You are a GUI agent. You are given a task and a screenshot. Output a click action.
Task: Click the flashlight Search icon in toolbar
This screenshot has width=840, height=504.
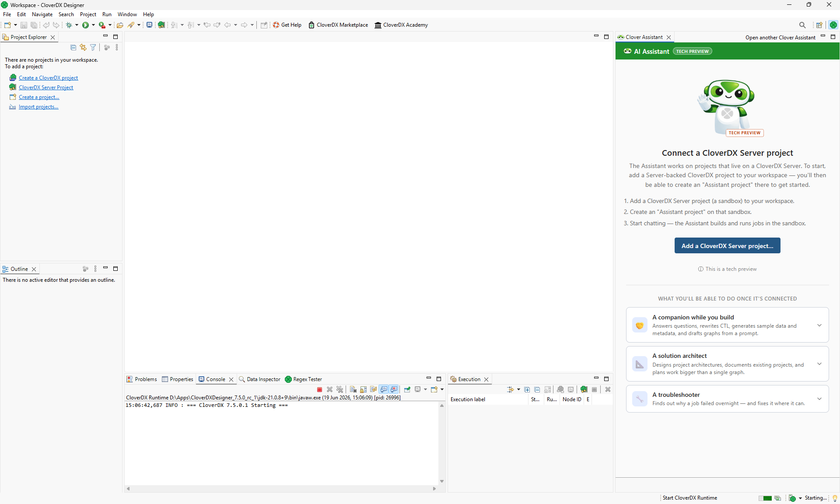point(131,25)
